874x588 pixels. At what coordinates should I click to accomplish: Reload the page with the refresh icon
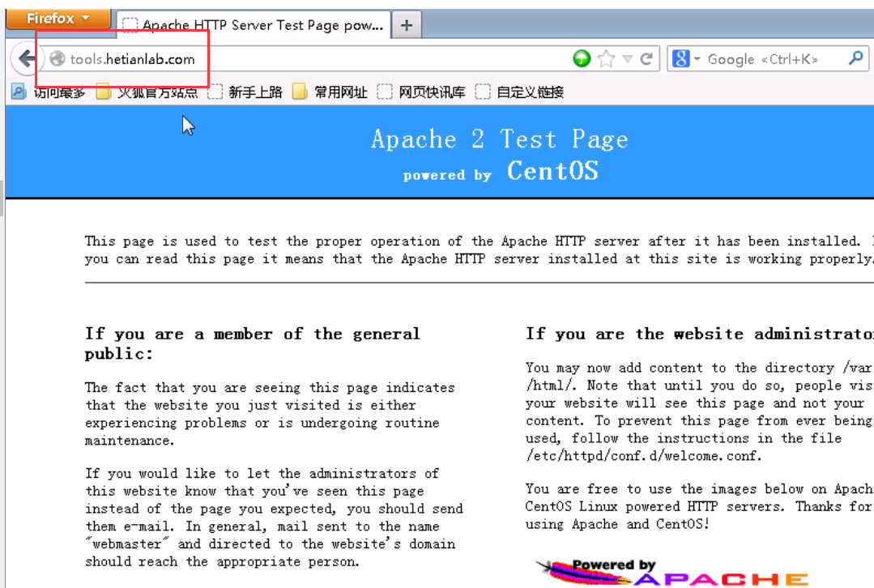(646, 58)
